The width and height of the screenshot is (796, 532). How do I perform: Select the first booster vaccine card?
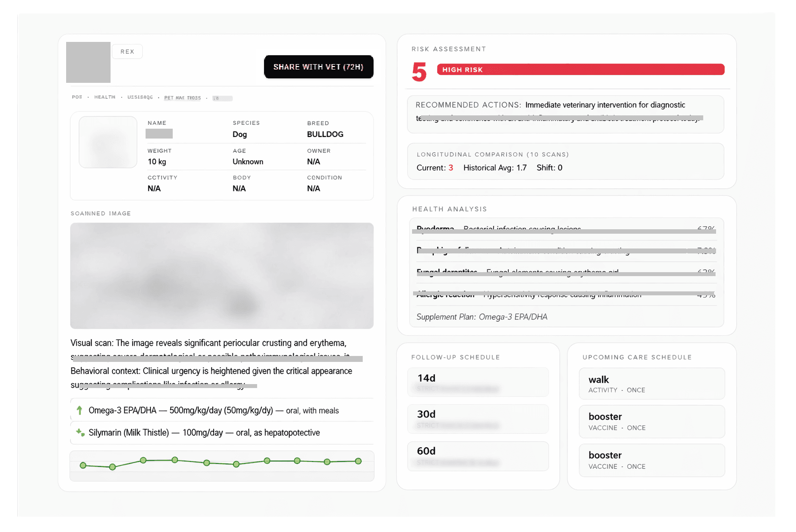point(652,422)
